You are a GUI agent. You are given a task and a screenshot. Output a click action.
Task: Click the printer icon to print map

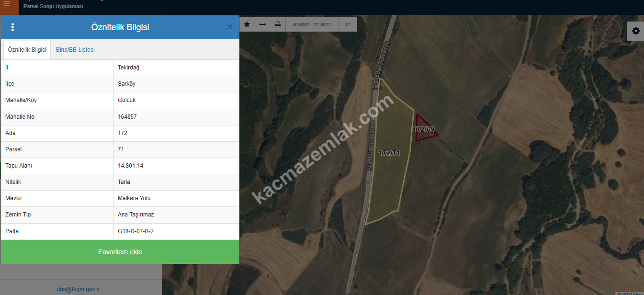[278, 24]
